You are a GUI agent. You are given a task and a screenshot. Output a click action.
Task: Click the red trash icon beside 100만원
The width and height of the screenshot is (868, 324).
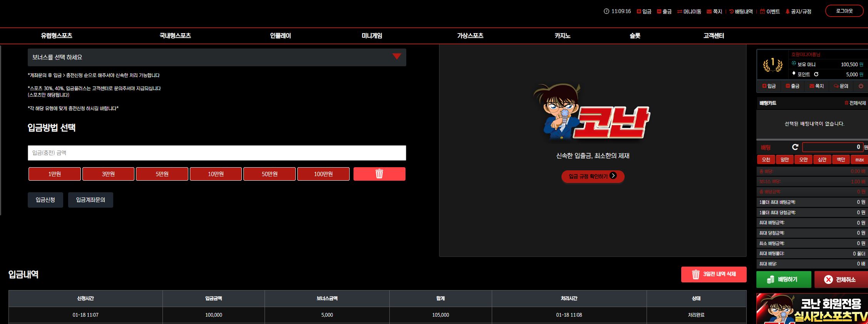pos(379,174)
